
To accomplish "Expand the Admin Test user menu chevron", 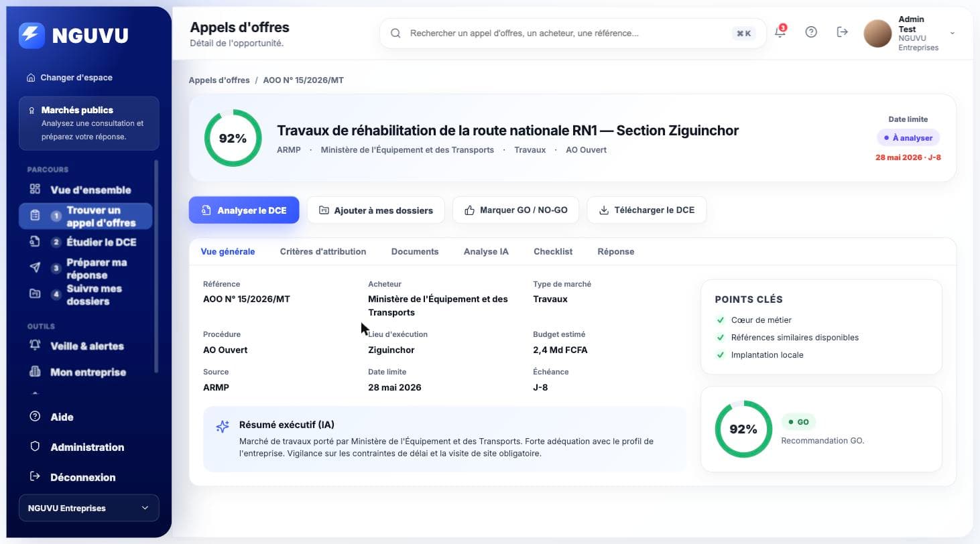I will [x=953, y=33].
